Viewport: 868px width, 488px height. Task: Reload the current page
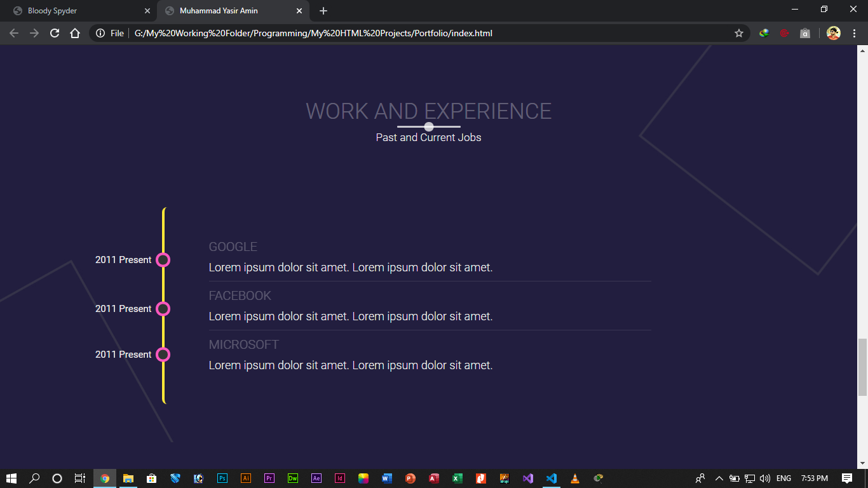(55, 33)
